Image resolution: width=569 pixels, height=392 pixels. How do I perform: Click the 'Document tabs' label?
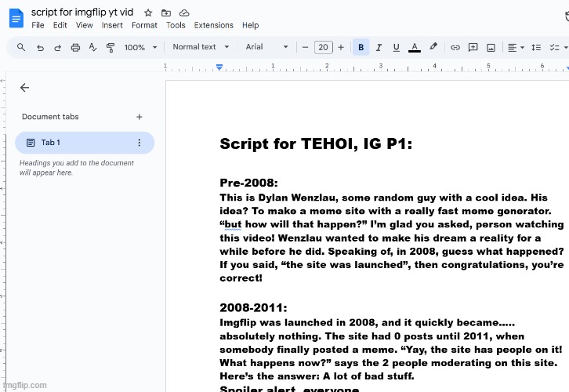click(50, 117)
